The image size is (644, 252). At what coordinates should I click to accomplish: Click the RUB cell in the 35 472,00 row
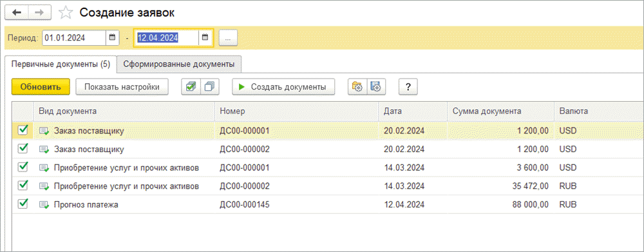tap(568, 186)
